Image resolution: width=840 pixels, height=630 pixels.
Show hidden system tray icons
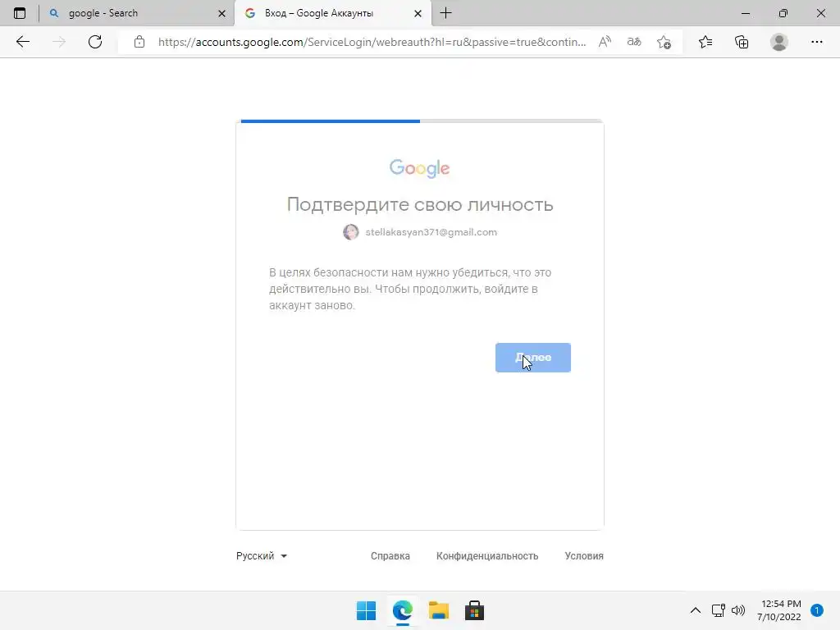pyautogui.click(x=696, y=610)
